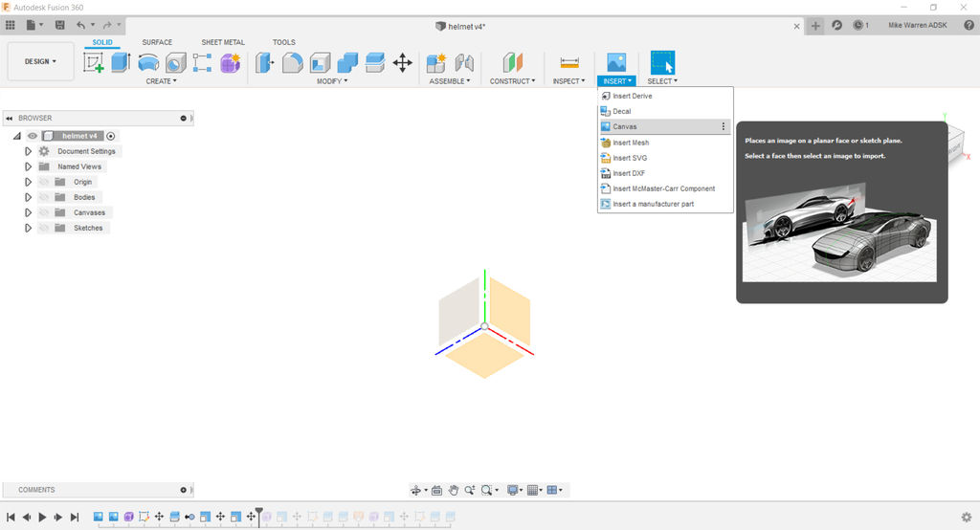Select the Press Pull tool
The height and width of the screenshot is (530, 980).
[x=264, y=62]
